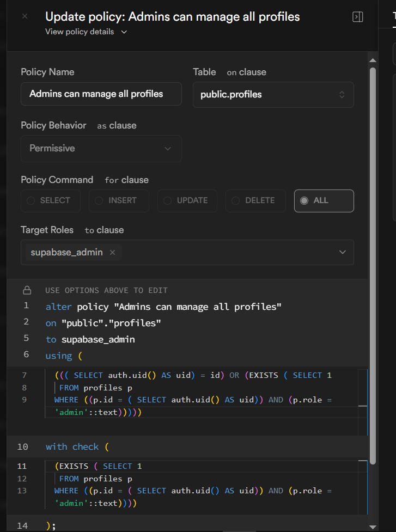Click the Update policy title text
Viewport: 396px width, 532px height.
point(172,17)
